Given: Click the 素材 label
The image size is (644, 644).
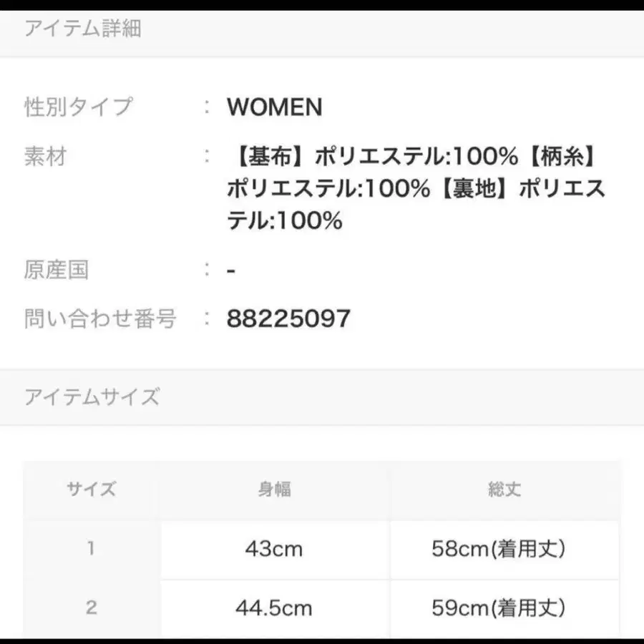Looking at the screenshot, I should pyautogui.click(x=45, y=155).
